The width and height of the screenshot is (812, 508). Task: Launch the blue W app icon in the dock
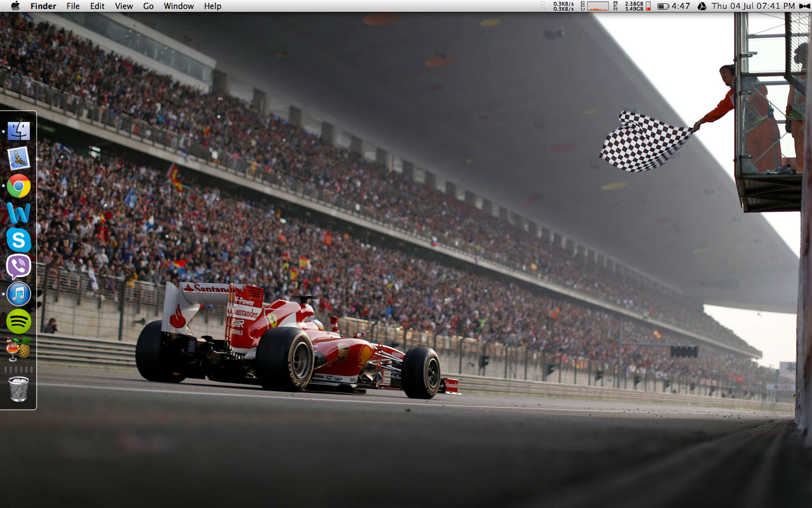pyautogui.click(x=19, y=213)
